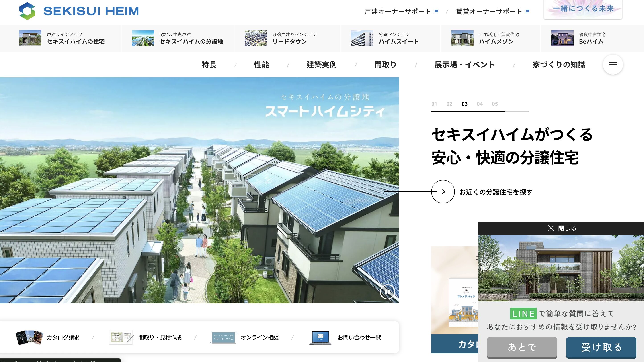This screenshot has width=644, height=362.
Task: Click the リードタウン category label
Action: click(289, 41)
